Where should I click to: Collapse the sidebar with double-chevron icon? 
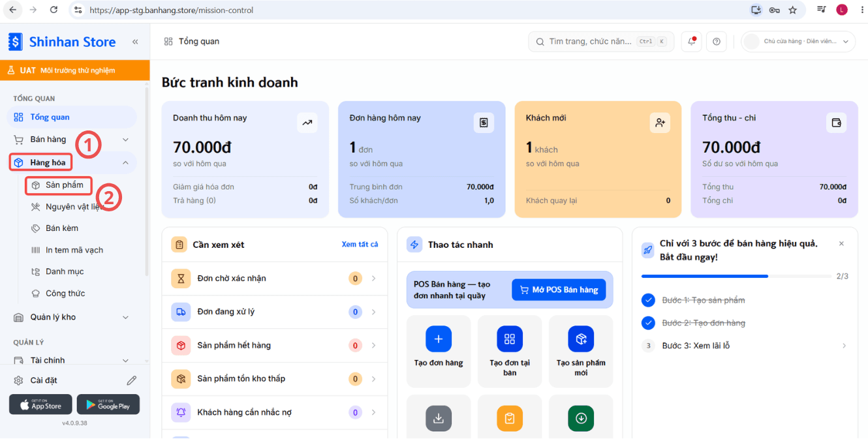click(135, 42)
